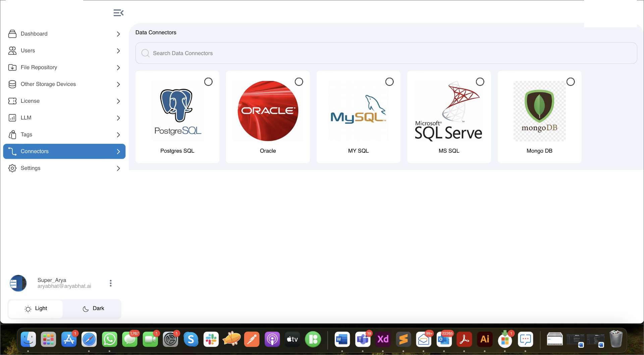Screen dimensions: 644x355
Task: Open the Dashboard menu item
Action: coord(64,34)
